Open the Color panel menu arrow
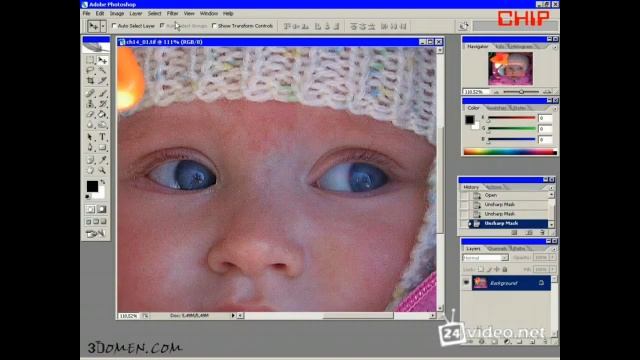This screenshot has width=640, height=360. (555, 109)
